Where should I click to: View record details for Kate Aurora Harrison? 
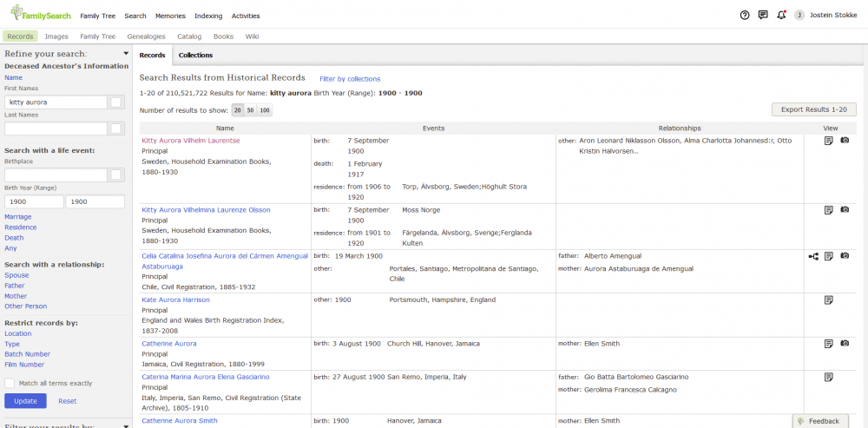click(x=829, y=300)
